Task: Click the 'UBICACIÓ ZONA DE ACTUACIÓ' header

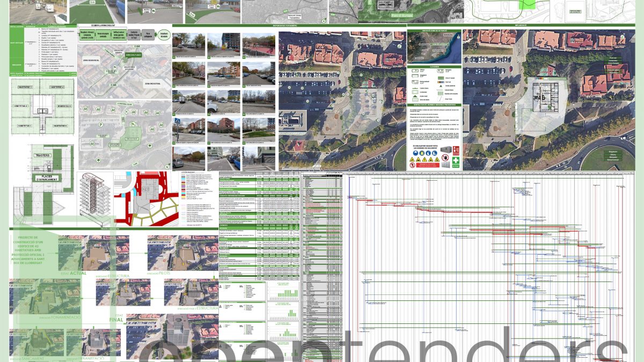Action: (434, 32)
